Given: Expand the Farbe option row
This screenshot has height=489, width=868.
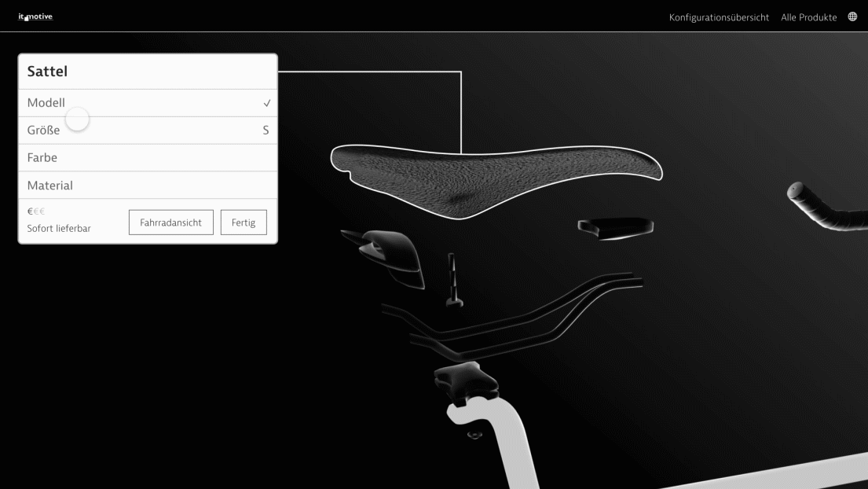Looking at the screenshot, I should tap(148, 158).
